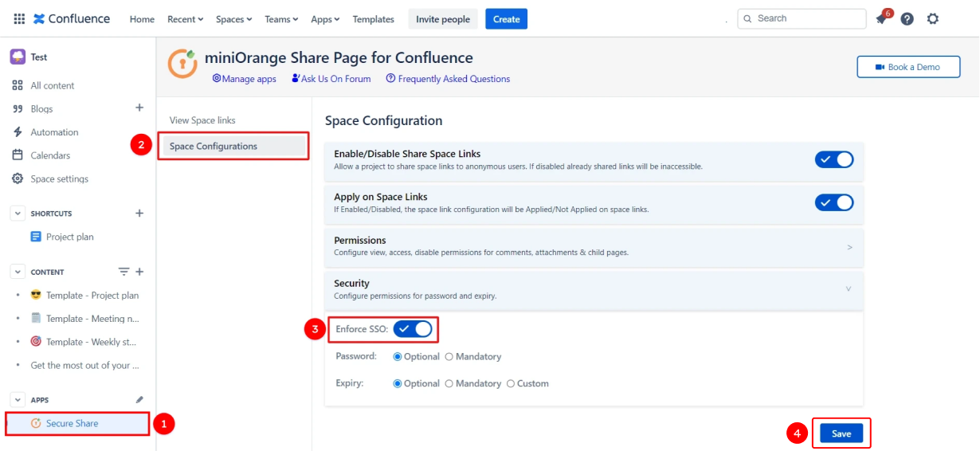Open the Spaces dropdown menu
The height and width of the screenshot is (451, 980).
coord(234,19)
